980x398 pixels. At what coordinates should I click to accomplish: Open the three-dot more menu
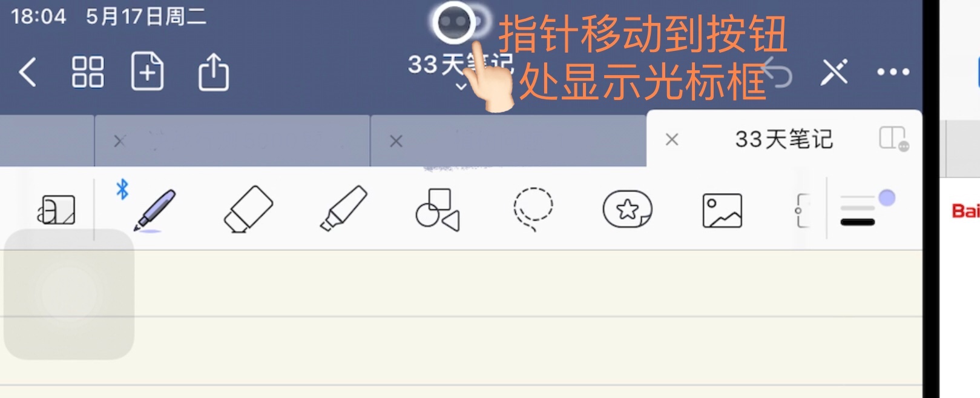[893, 72]
